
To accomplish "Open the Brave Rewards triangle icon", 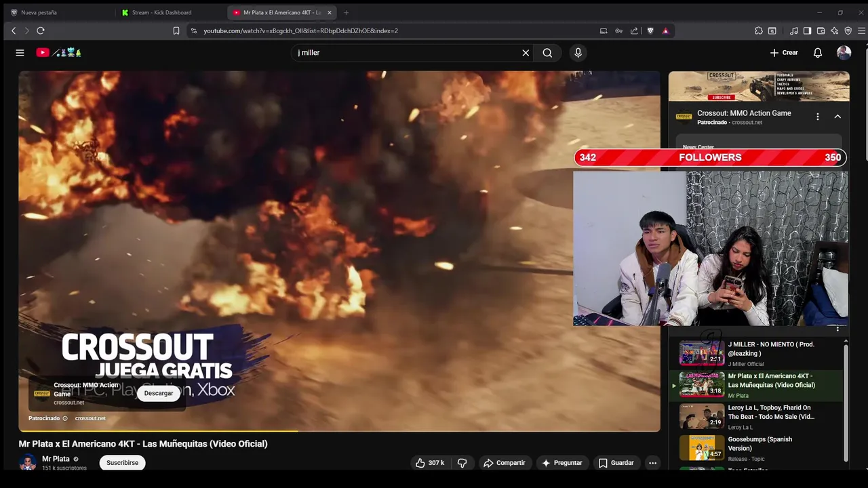I will pos(665,30).
